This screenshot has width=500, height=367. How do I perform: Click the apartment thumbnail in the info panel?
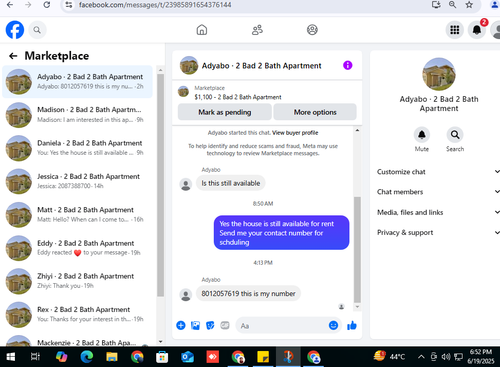(x=439, y=74)
